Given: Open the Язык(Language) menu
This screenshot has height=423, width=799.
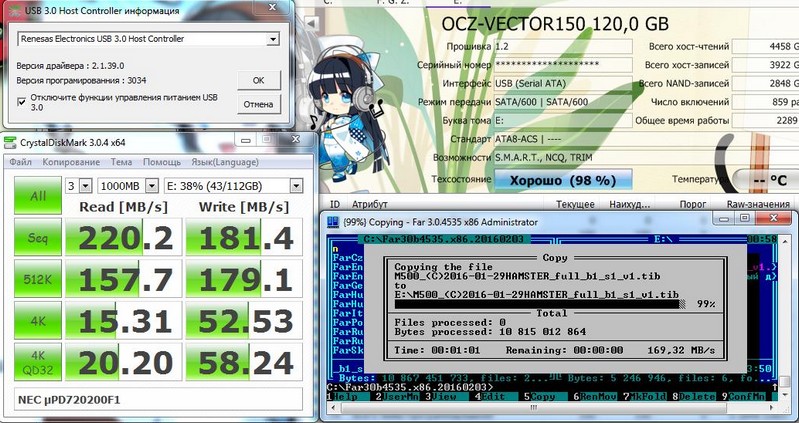Looking at the screenshot, I should [x=225, y=162].
